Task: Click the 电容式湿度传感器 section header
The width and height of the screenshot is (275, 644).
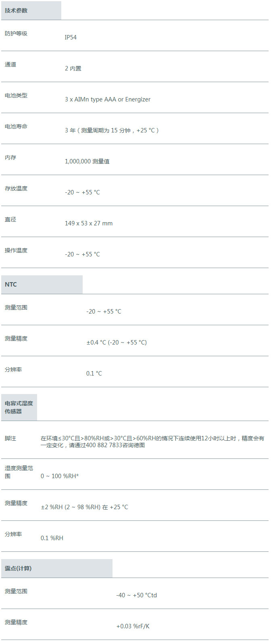Action: coord(19,407)
